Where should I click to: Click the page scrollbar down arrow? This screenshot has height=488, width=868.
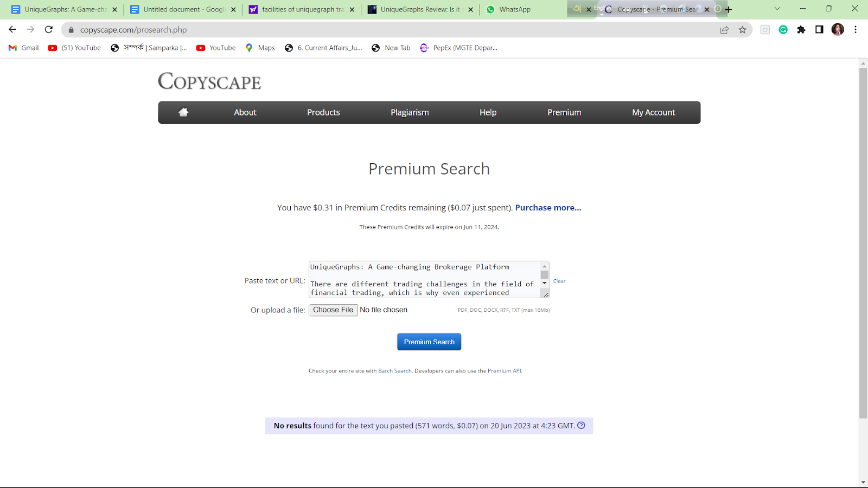click(863, 483)
